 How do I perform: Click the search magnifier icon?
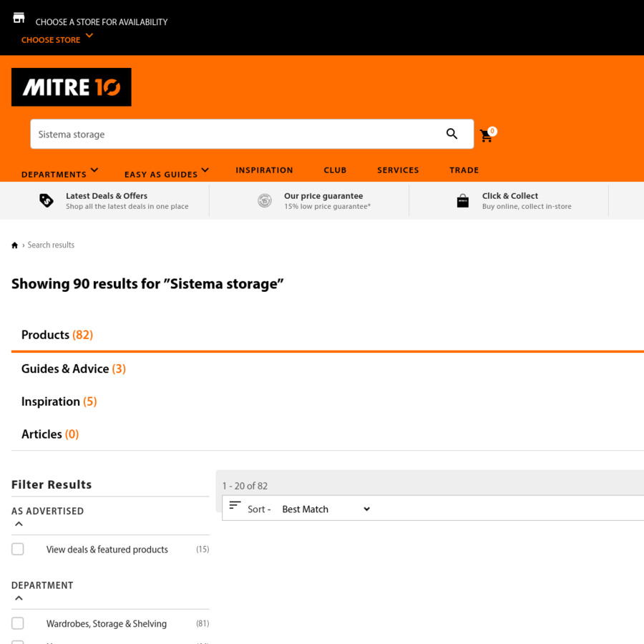[452, 134]
